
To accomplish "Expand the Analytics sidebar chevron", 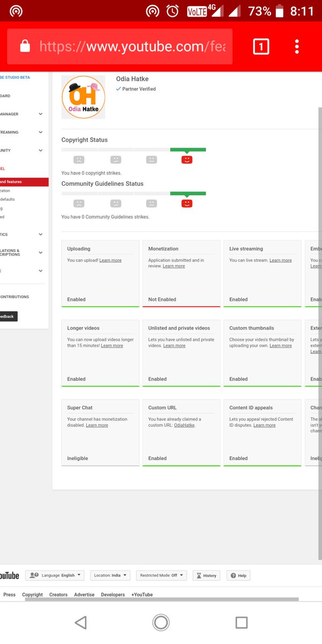I will click(x=41, y=235).
